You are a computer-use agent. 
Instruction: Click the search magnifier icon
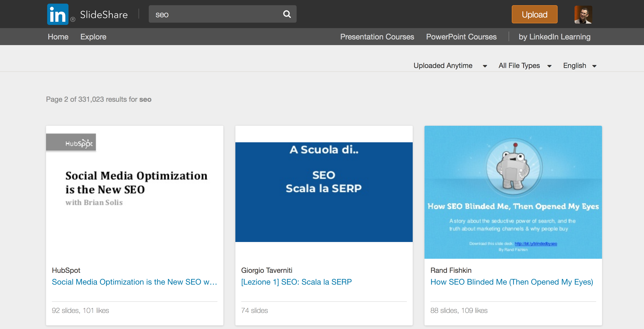pyautogui.click(x=287, y=14)
